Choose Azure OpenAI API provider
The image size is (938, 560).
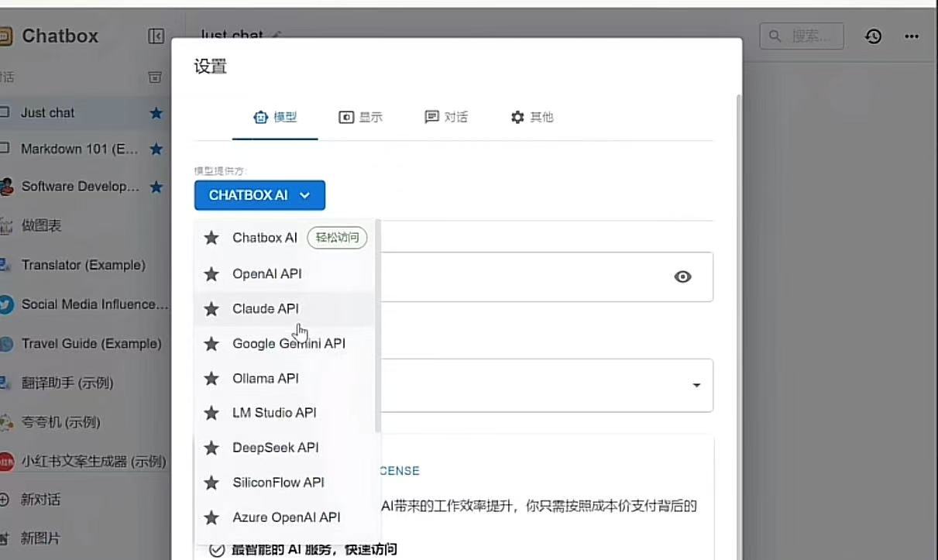[285, 517]
